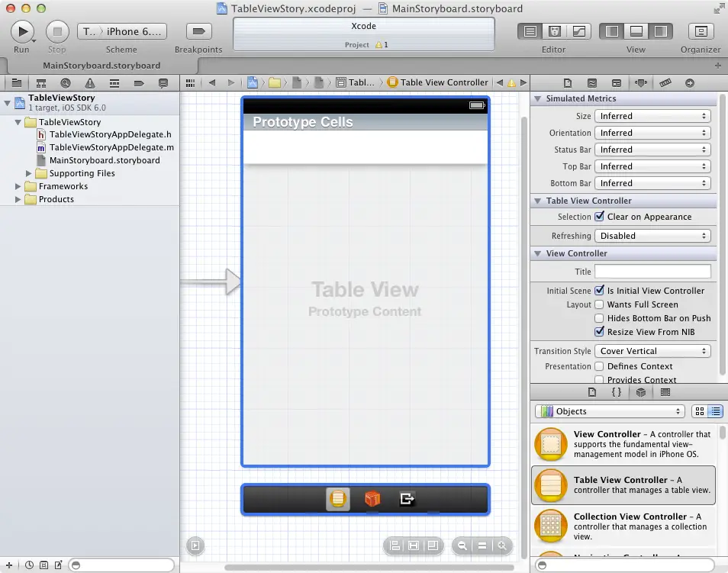
Task: Click the Run button
Action: 22,32
